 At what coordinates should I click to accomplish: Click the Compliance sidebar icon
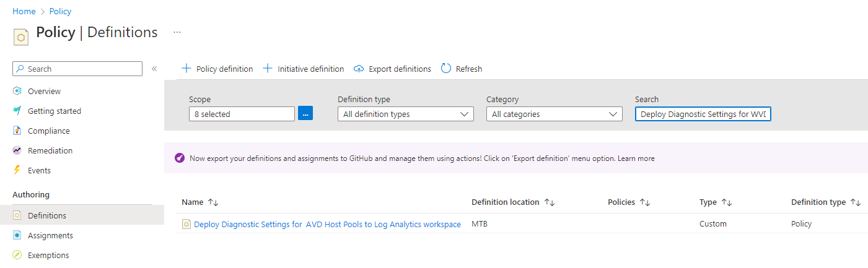click(17, 131)
